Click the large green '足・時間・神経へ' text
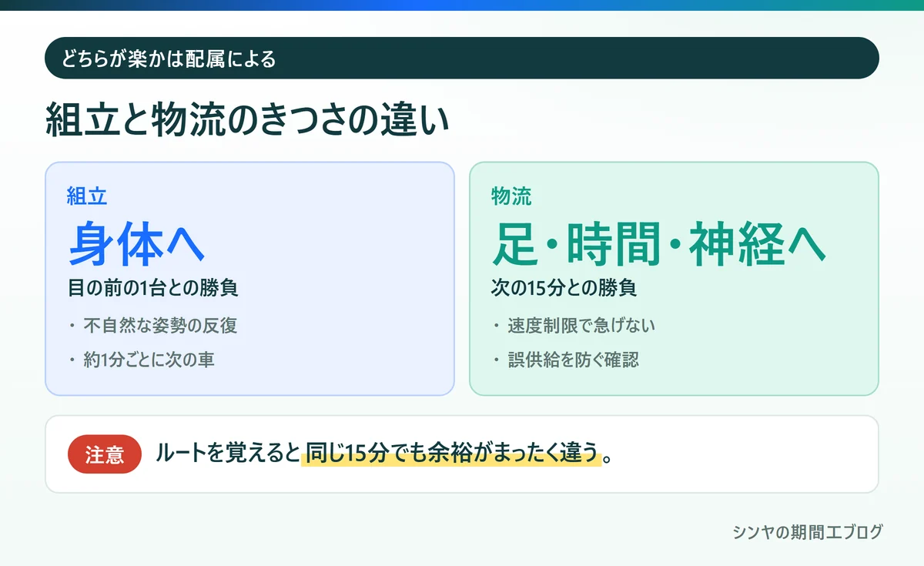The height and width of the screenshot is (566, 924). coord(658,243)
